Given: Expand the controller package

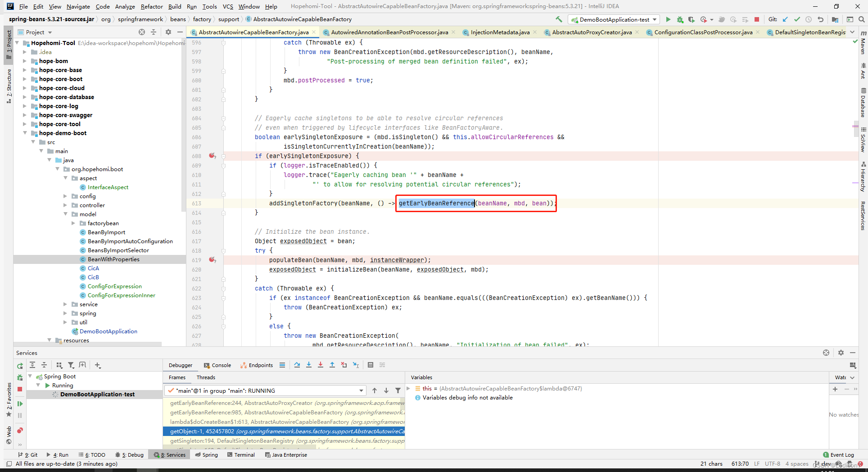Looking at the screenshot, I should click(x=65, y=205).
